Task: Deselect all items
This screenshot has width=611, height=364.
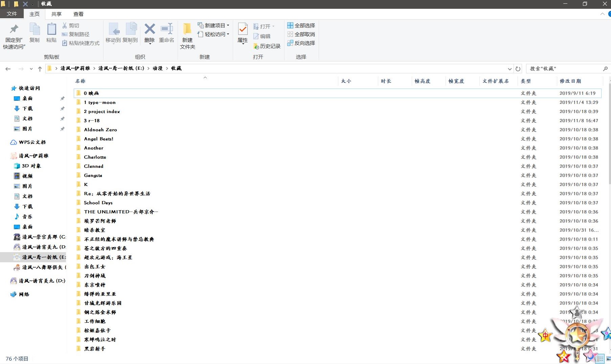Action: click(301, 34)
